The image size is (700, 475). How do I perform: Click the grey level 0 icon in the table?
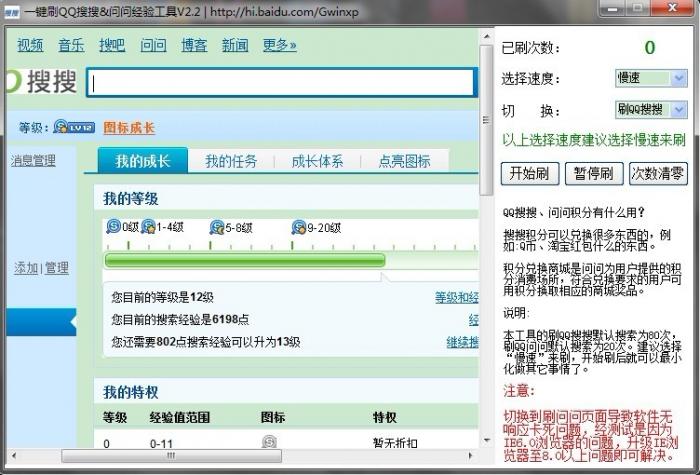(269, 442)
